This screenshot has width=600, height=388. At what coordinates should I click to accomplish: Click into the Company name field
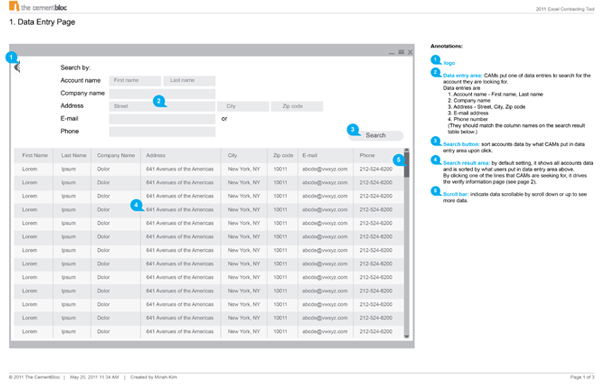point(162,93)
